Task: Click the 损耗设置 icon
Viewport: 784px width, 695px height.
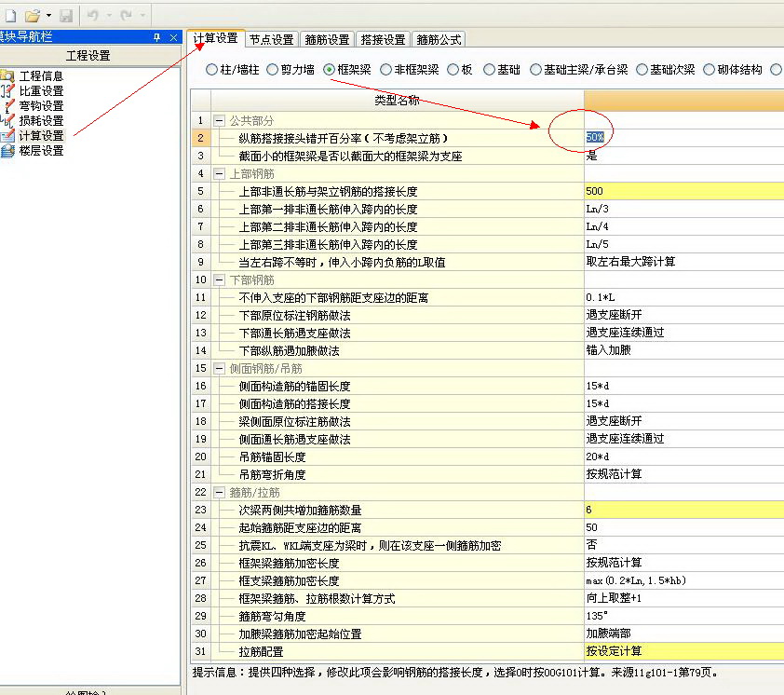Action: click(7, 120)
